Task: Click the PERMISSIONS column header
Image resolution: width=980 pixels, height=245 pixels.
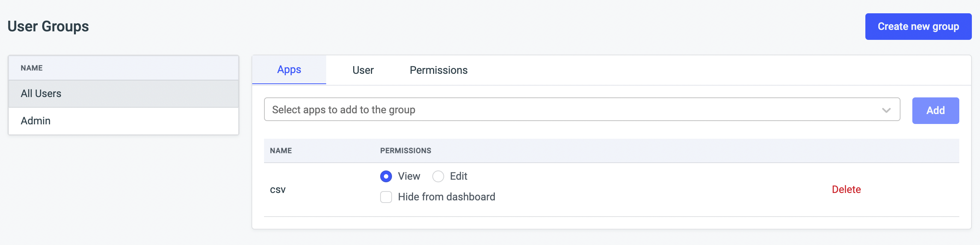Action: pyautogui.click(x=405, y=151)
